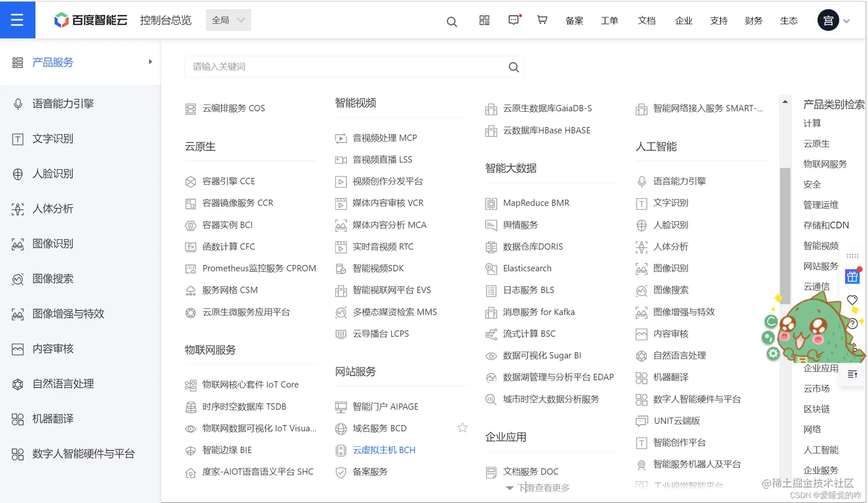Click the list collapse floating icon
The height and width of the screenshot is (503, 868).
(x=852, y=375)
